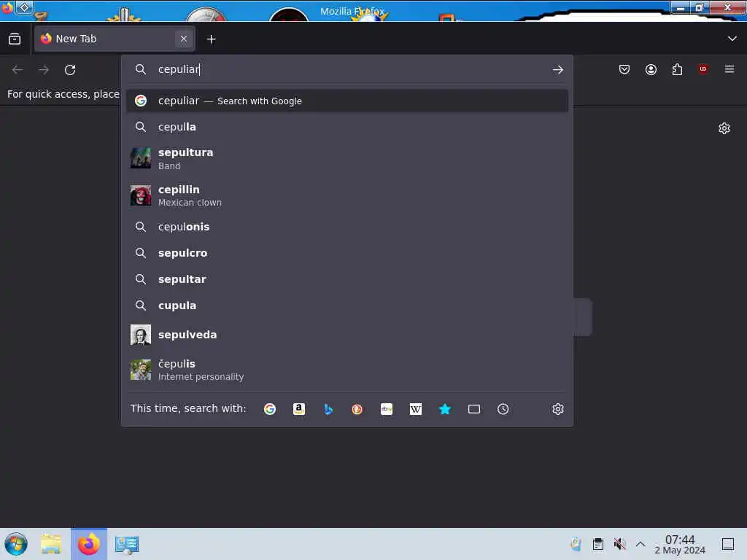
Task: Click the taskbar clock showing 07:44
Action: (680, 544)
